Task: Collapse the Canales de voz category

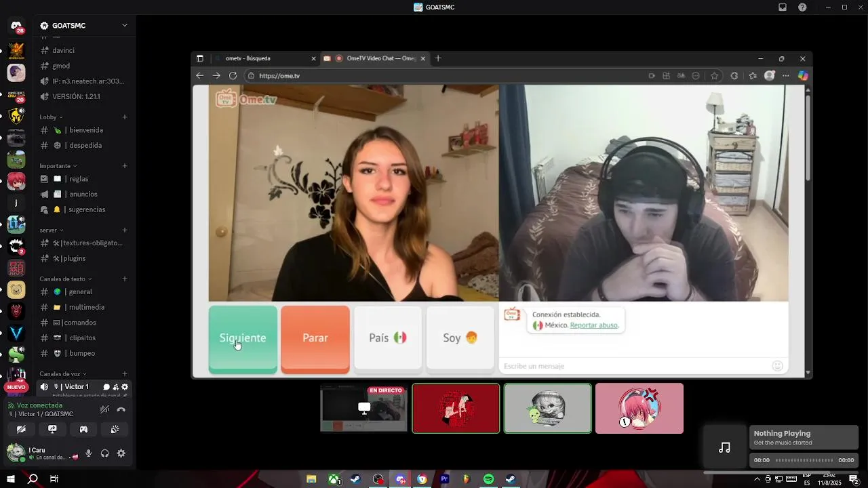Action: [x=62, y=374]
